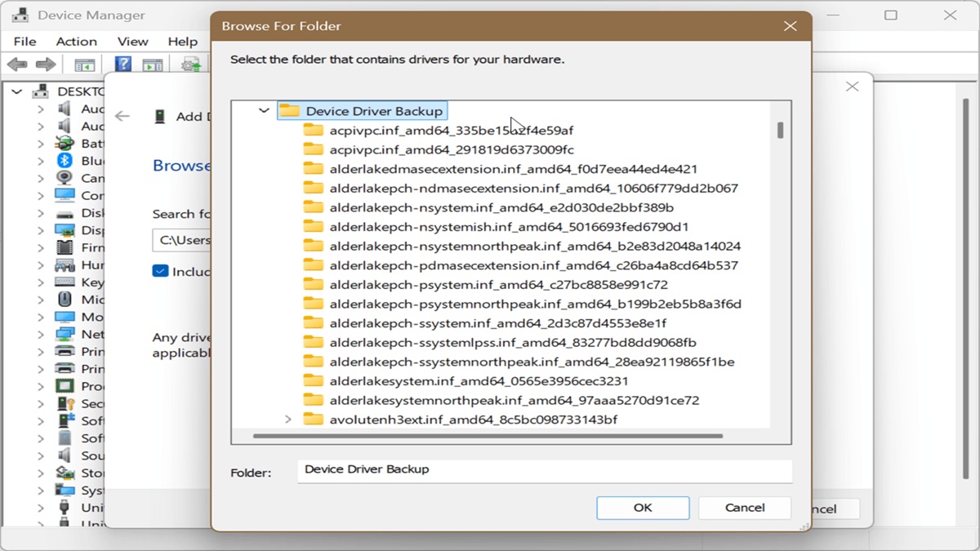The image size is (980, 551).
Task: Click the Network adapters icon in Device Manager
Action: 65,335
